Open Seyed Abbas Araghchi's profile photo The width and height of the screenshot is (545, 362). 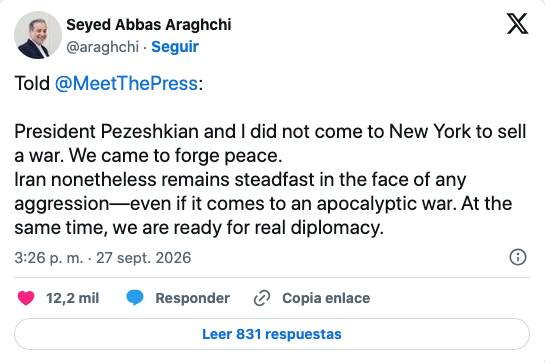click(x=38, y=35)
